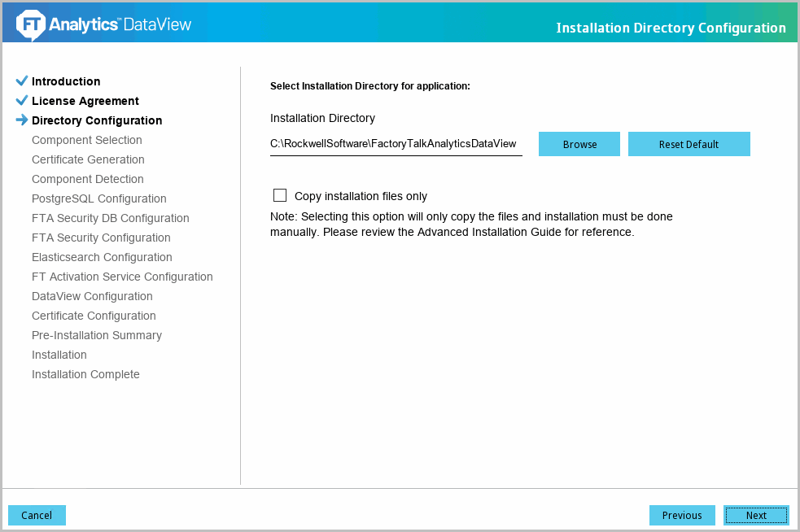Click the Browse button
The height and width of the screenshot is (532, 800).
pyautogui.click(x=579, y=144)
